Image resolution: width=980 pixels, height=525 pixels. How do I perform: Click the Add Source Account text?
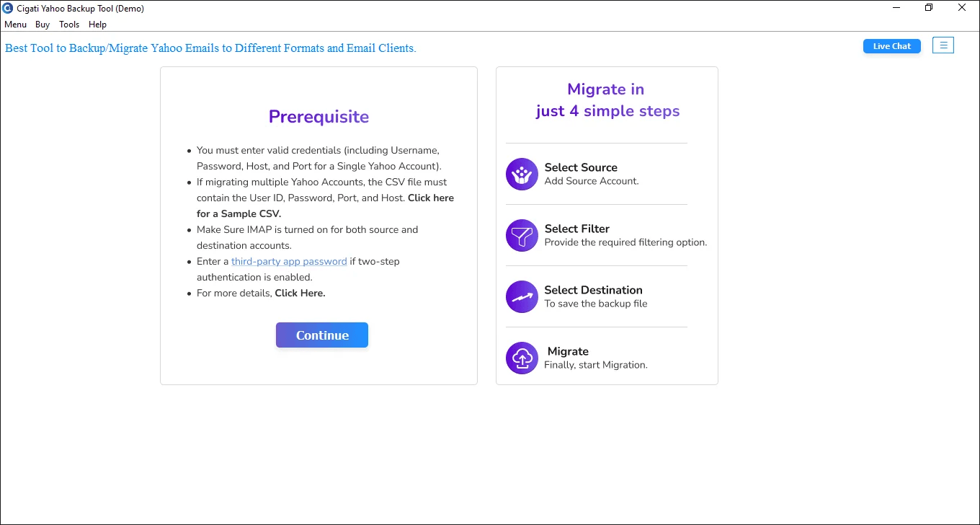pyautogui.click(x=591, y=181)
